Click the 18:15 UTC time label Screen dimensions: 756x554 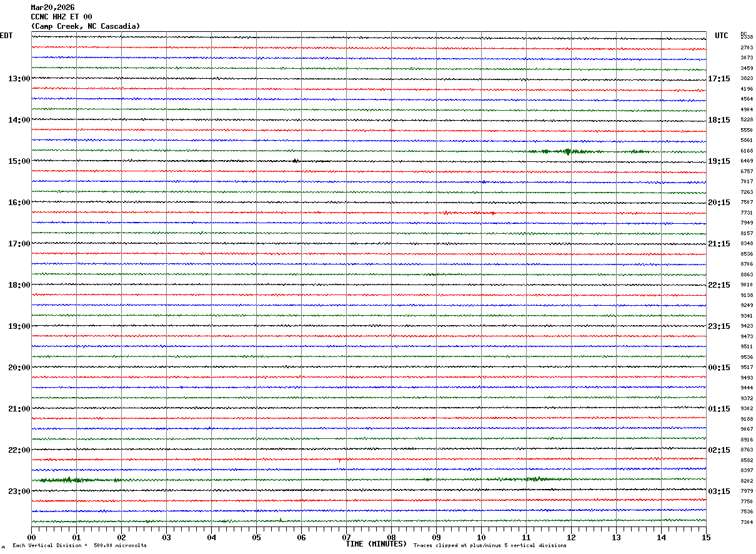pos(719,120)
